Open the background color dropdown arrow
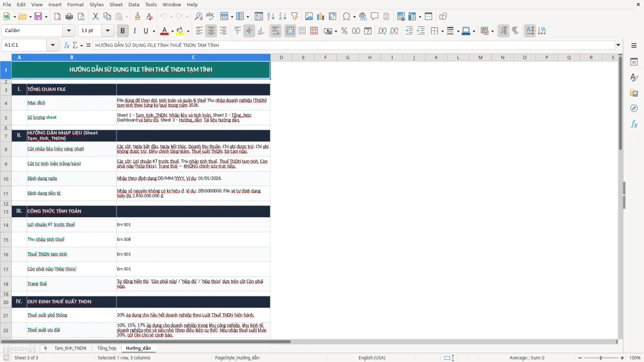 [188, 31]
